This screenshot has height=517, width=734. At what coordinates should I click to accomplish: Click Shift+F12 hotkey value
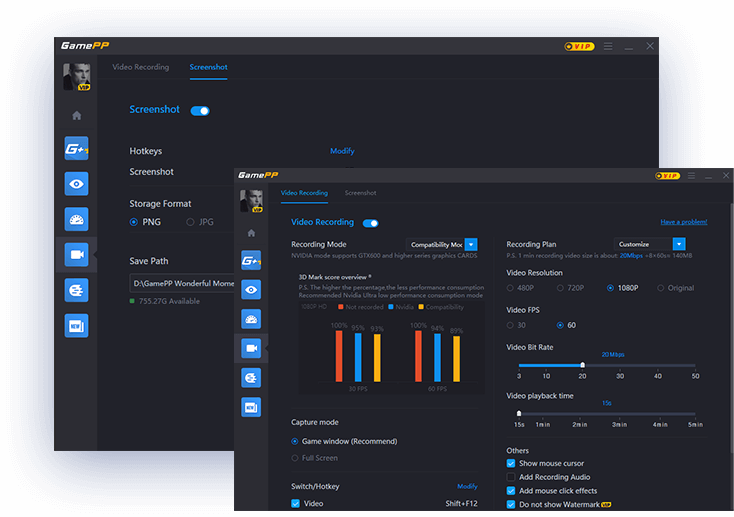(x=461, y=503)
